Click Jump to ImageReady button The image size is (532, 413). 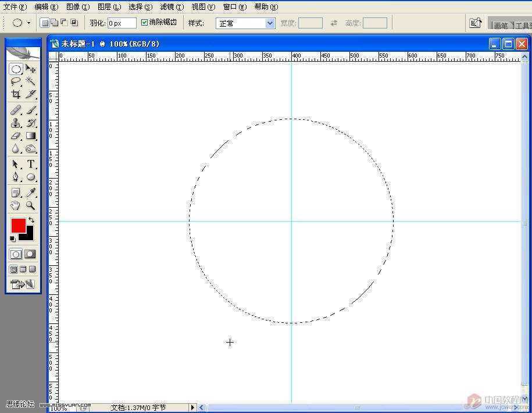23,284
